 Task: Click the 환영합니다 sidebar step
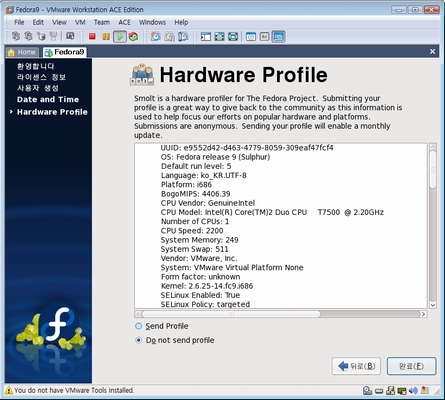coord(35,66)
